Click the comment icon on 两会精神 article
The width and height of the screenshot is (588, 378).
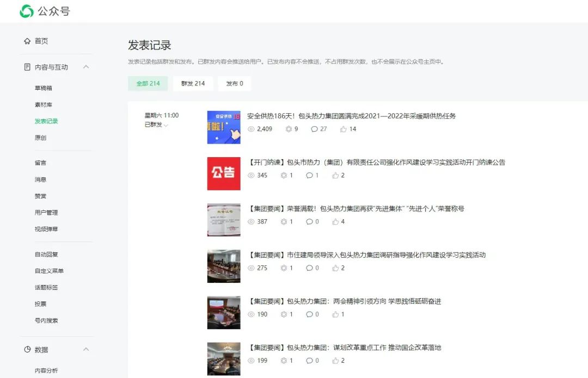[309, 314]
